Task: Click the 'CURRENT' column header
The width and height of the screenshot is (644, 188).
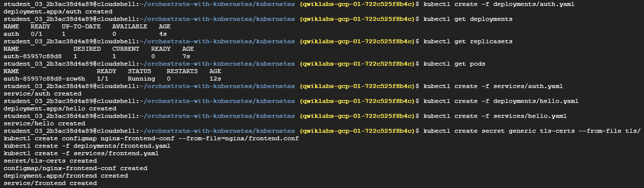Action: [x=126, y=49]
